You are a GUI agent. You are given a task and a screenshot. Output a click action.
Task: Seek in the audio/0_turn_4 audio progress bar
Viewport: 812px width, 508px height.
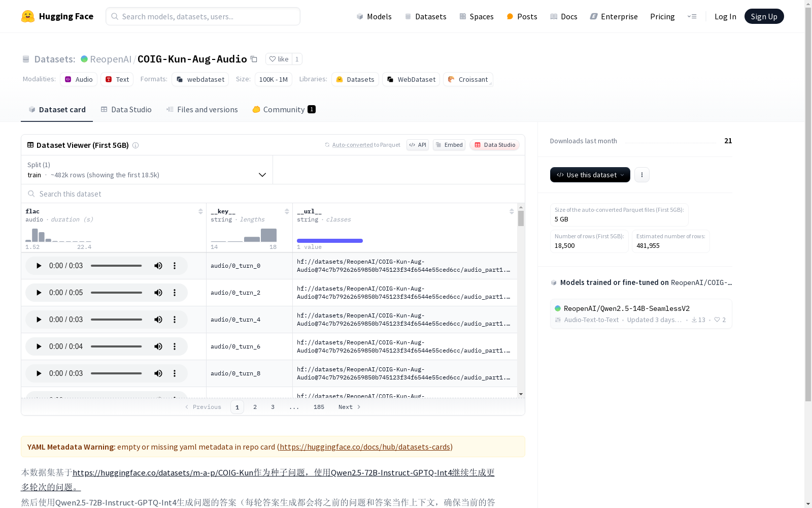(116, 320)
